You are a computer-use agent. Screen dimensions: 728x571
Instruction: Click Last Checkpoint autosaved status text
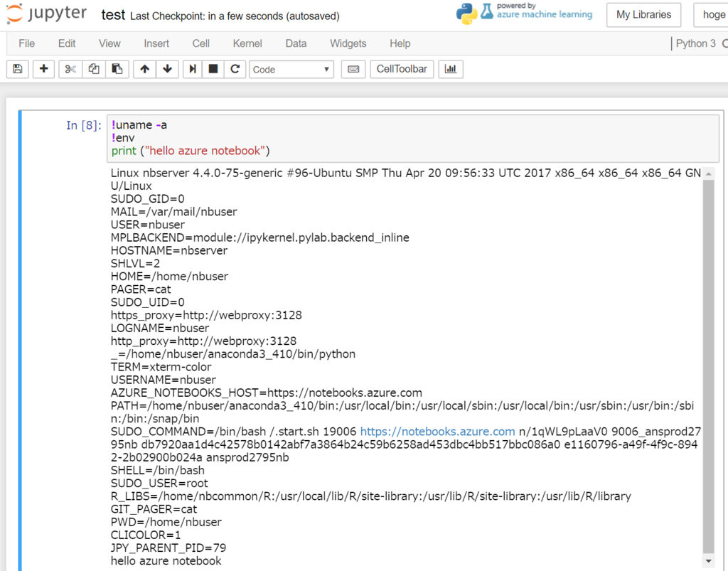tap(235, 16)
